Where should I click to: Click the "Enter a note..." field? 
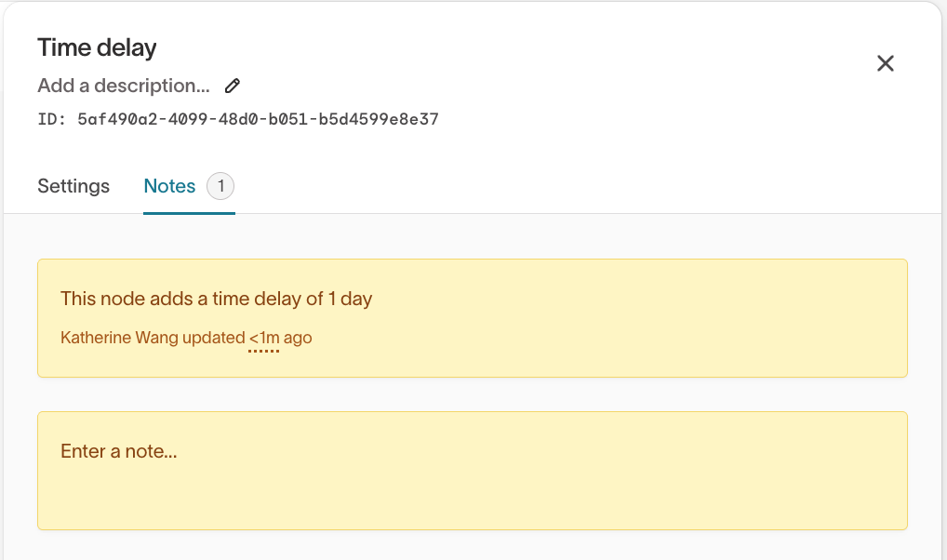click(x=119, y=452)
